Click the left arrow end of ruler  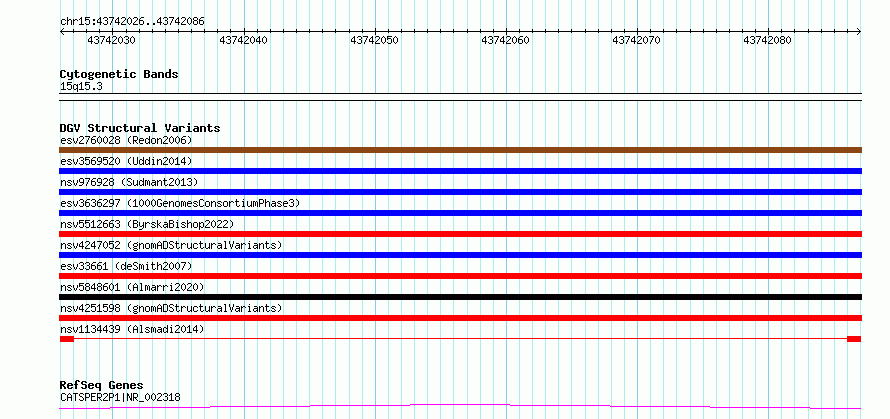(x=62, y=31)
